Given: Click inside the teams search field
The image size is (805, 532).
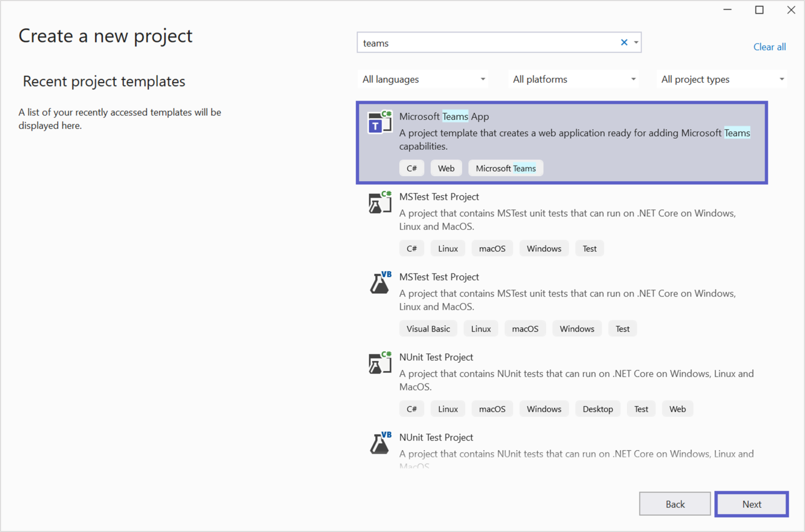Looking at the screenshot, I should tap(487, 42).
